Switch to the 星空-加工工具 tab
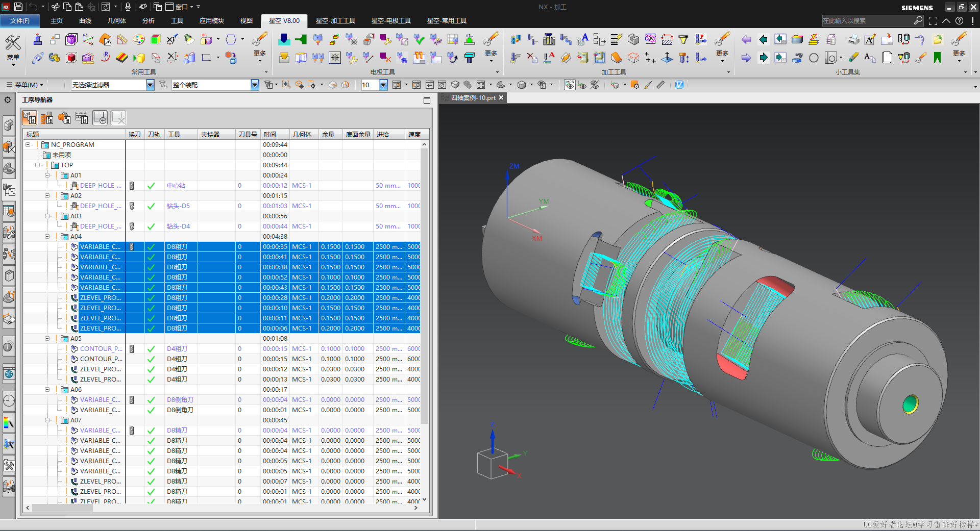This screenshot has width=980, height=531. click(335, 21)
